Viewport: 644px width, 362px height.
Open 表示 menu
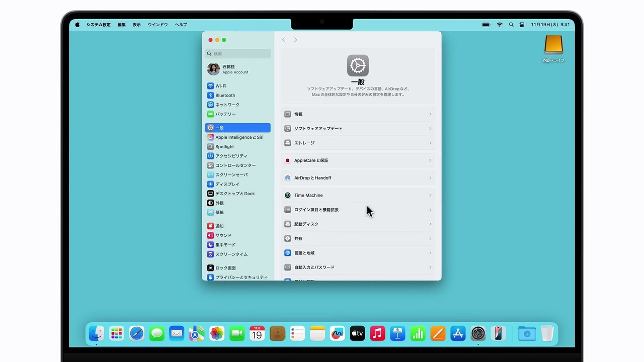tap(137, 25)
